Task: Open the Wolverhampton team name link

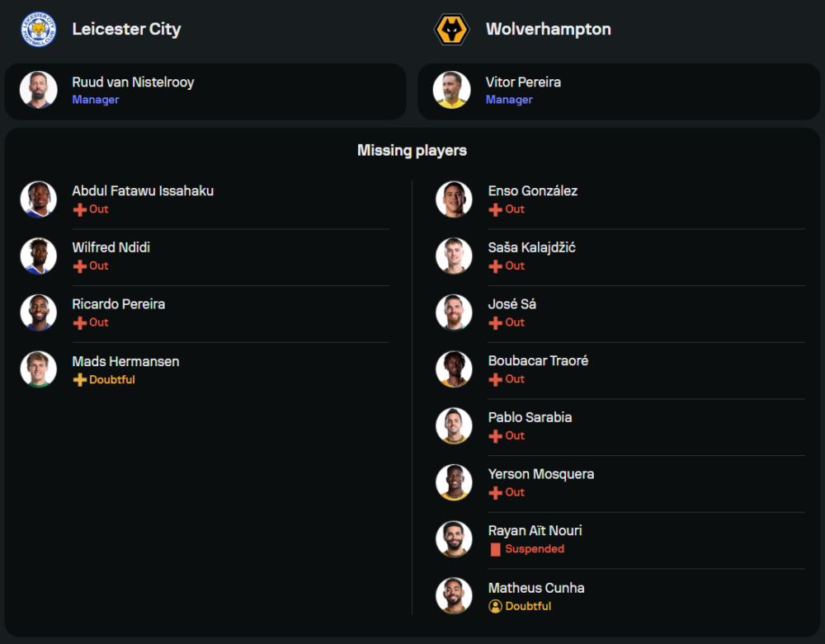Action: pos(548,30)
